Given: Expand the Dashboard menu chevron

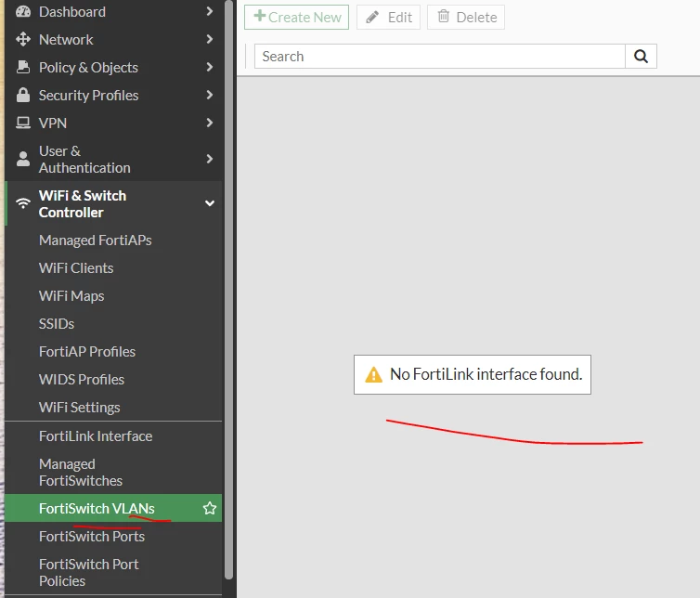Looking at the screenshot, I should [210, 11].
